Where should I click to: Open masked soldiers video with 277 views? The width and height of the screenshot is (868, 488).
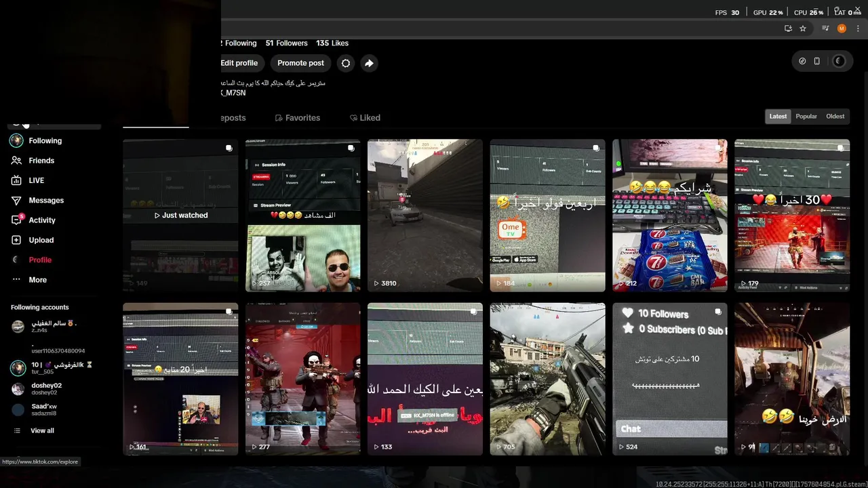[303, 379]
